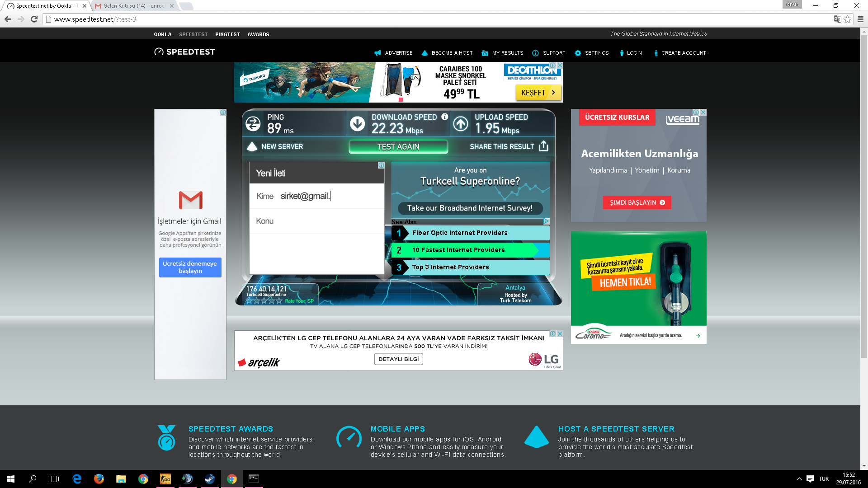Click DETAYLI BİLGİ button
Viewport: 868px width, 488px height.
click(398, 359)
